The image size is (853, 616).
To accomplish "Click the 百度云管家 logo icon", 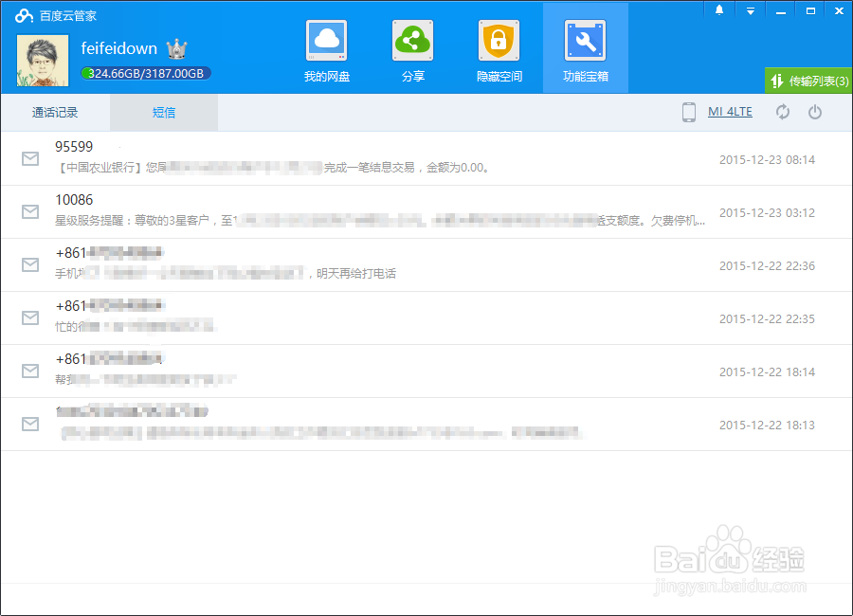I will [x=24, y=16].
